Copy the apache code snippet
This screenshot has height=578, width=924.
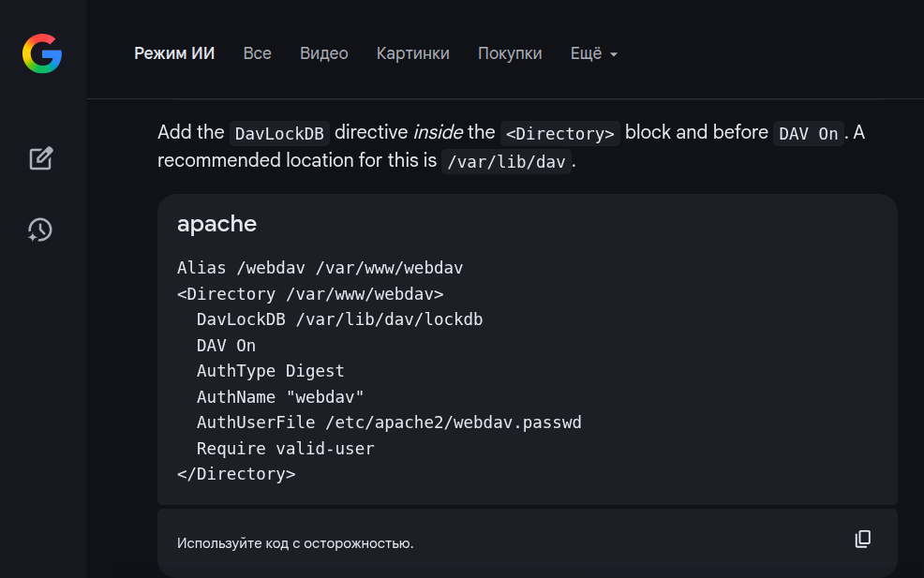pos(862,539)
